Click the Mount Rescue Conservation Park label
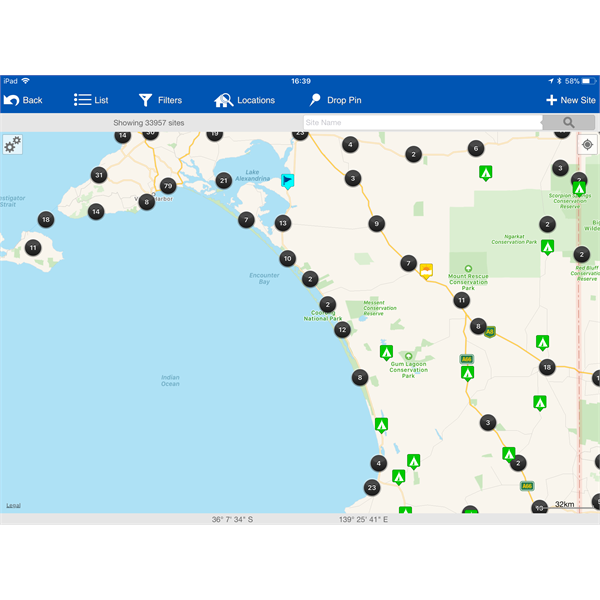The height and width of the screenshot is (600, 600). 468,282
